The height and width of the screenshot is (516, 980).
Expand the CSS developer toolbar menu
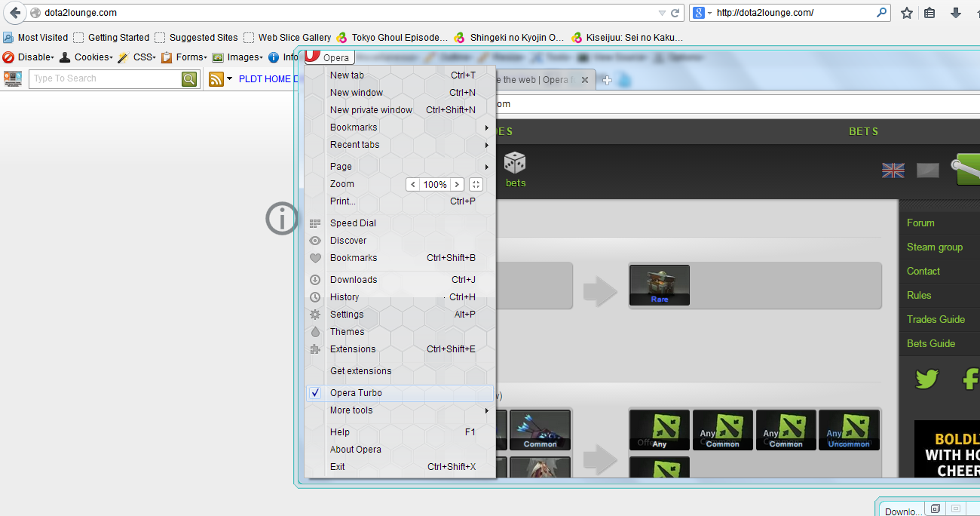137,57
